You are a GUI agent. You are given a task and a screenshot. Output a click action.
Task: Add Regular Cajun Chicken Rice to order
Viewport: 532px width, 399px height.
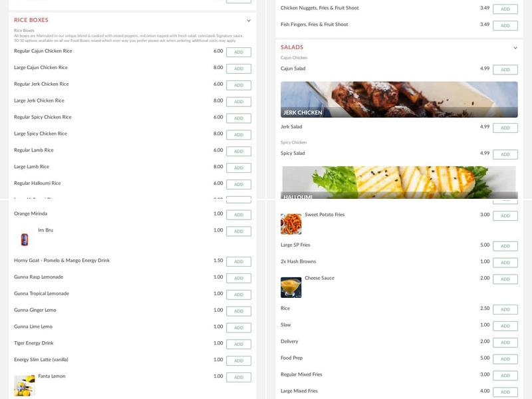(x=238, y=51)
